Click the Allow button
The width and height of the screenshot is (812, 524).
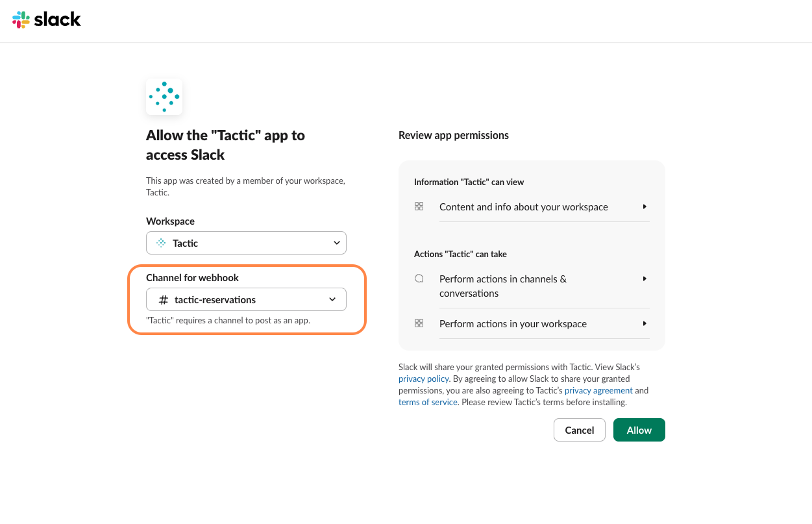(x=639, y=430)
